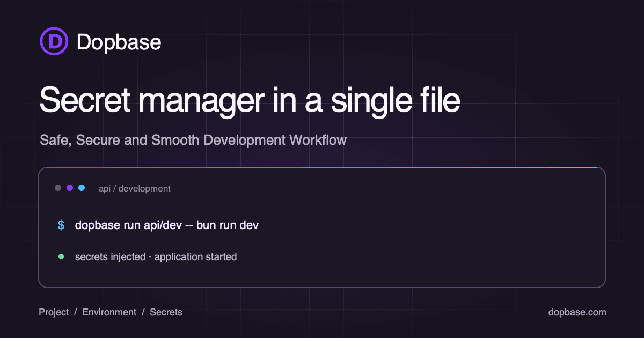Image resolution: width=644 pixels, height=338 pixels.
Task: Click the gray dot in terminal header
Action: pos(58,188)
